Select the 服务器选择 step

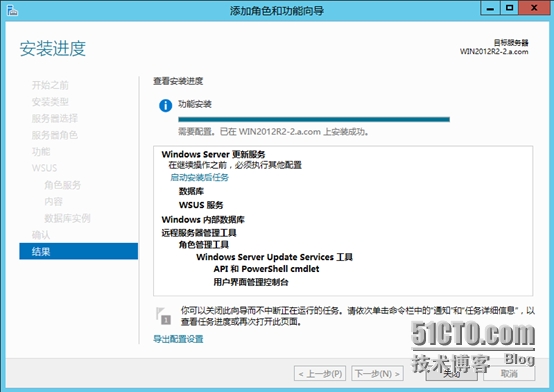tap(55, 118)
